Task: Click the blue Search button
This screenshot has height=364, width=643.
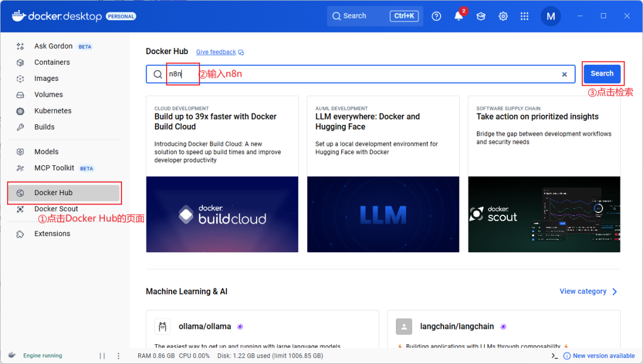Action: (602, 74)
